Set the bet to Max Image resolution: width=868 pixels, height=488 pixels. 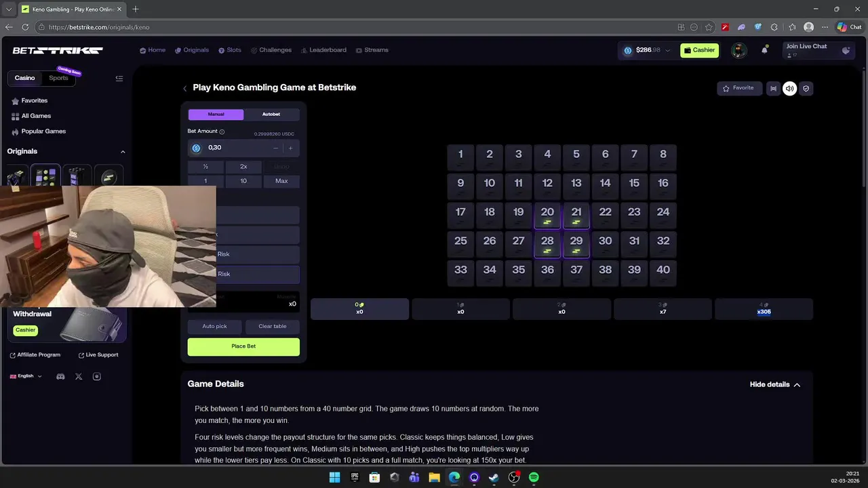pyautogui.click(x=281, y=181)
